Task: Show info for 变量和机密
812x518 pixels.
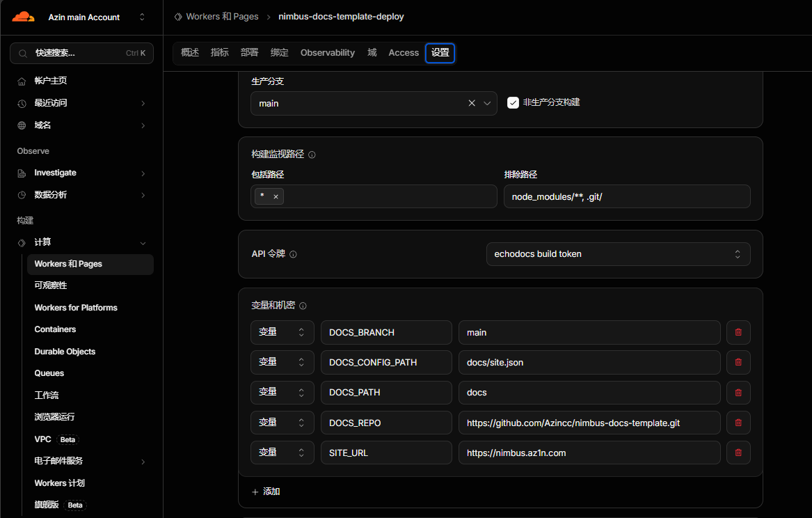Action: coord(303,306)
